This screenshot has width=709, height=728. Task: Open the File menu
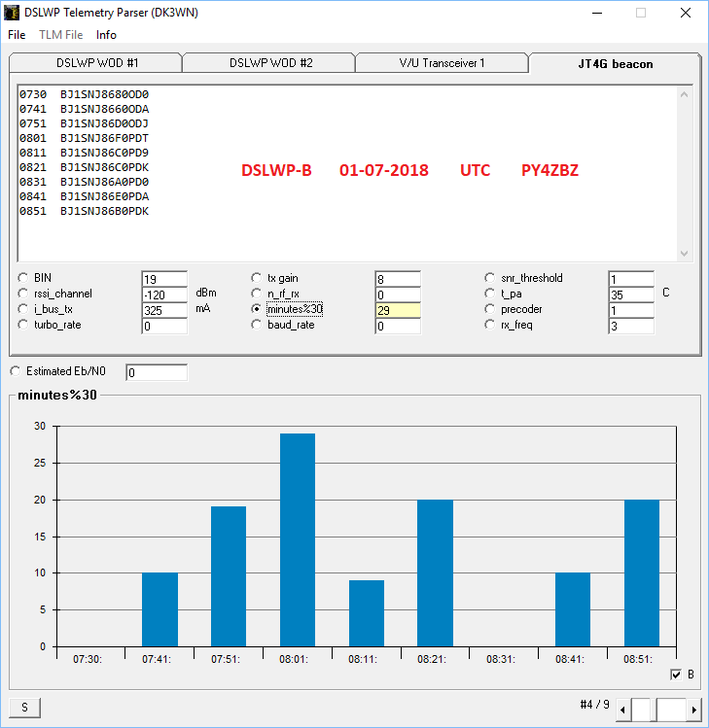pos(17,35)
